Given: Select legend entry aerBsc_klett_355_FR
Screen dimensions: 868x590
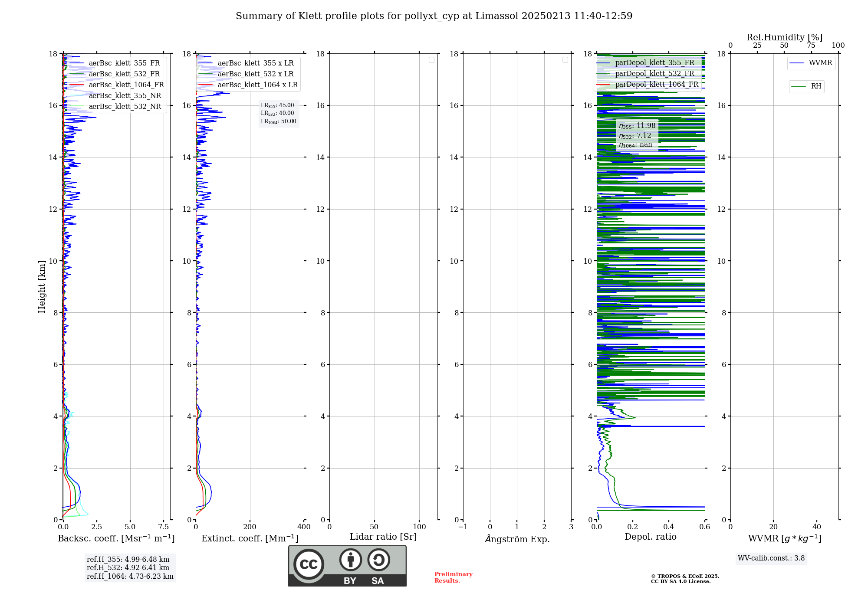Looking at the screenshot, I should point(115,63).
